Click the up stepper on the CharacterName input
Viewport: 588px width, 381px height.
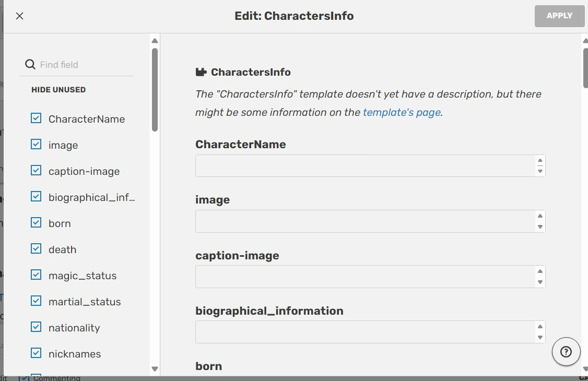click(x=539, y=161)
